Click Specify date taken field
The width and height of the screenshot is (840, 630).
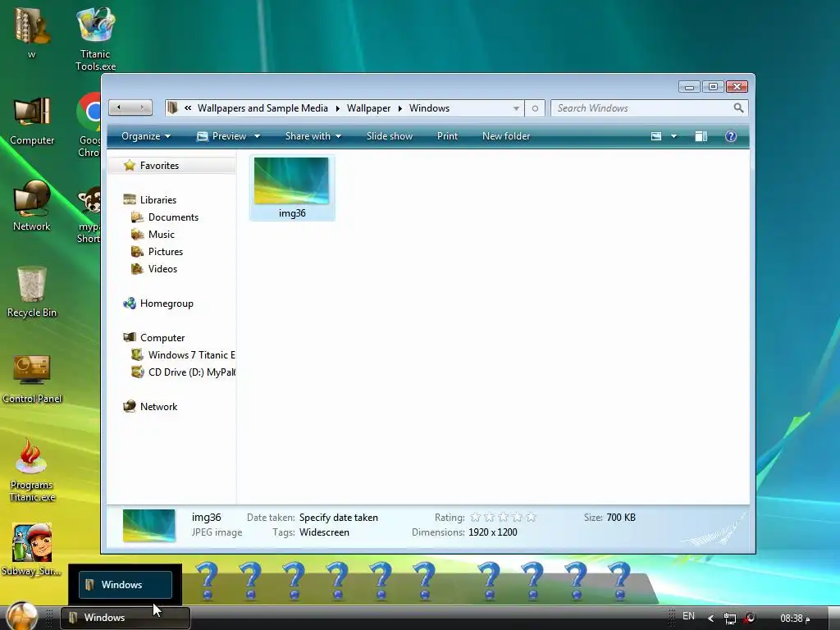[x=339, y=518]
